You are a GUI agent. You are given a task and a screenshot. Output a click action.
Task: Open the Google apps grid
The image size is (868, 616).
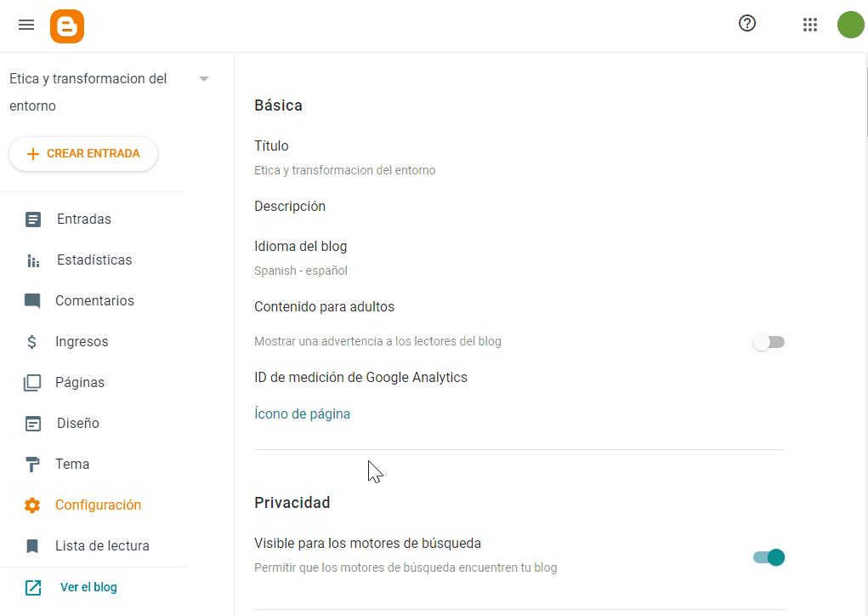click(810, 25)
